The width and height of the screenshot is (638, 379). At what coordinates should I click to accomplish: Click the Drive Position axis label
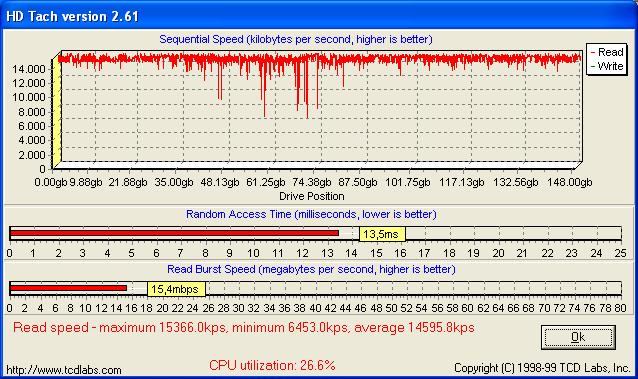tap(312, 196)
